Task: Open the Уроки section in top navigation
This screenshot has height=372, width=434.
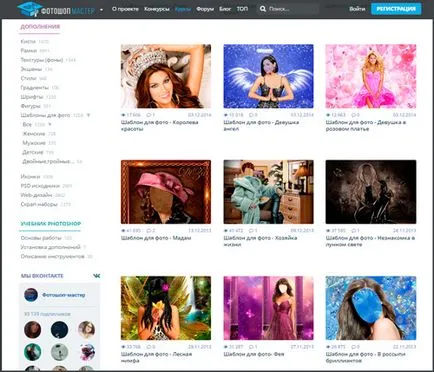Action: click(183, 9)
